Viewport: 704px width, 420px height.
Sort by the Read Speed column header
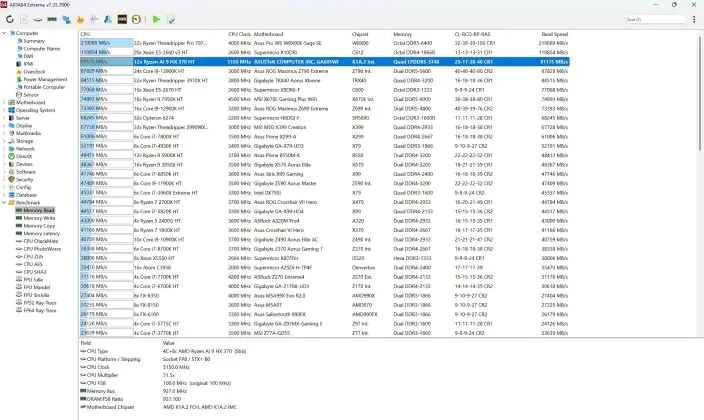coord(554,34)
